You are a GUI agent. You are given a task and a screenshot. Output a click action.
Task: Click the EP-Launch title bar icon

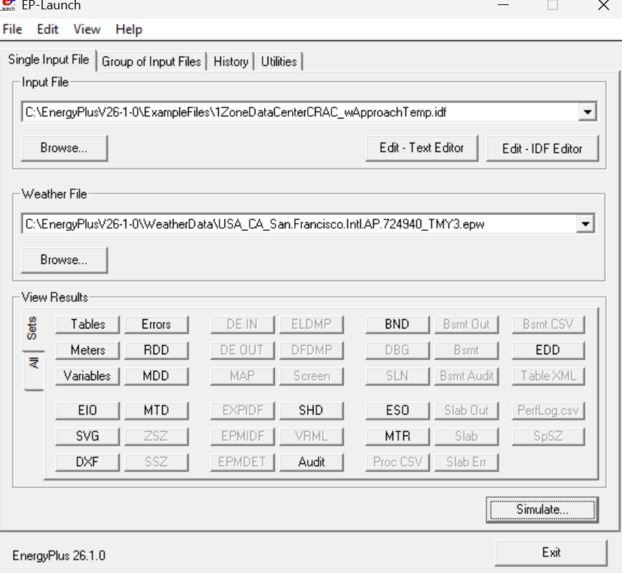[x=8, y=5]
